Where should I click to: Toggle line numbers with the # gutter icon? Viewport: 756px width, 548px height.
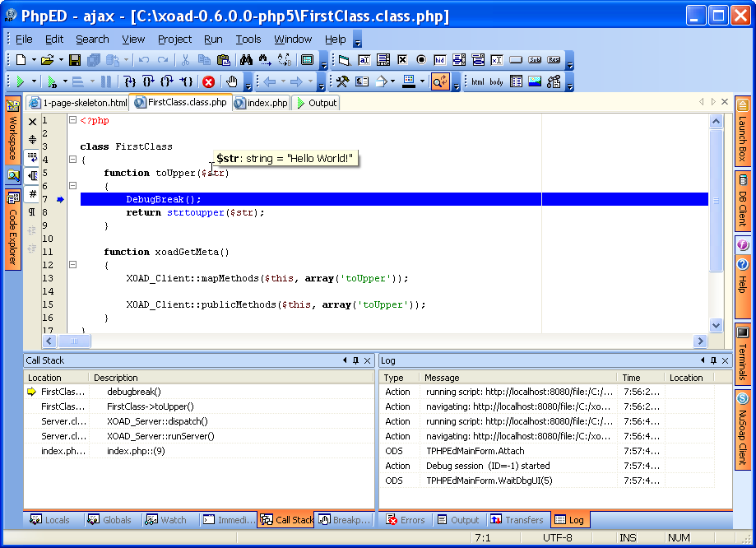(32, 194)
